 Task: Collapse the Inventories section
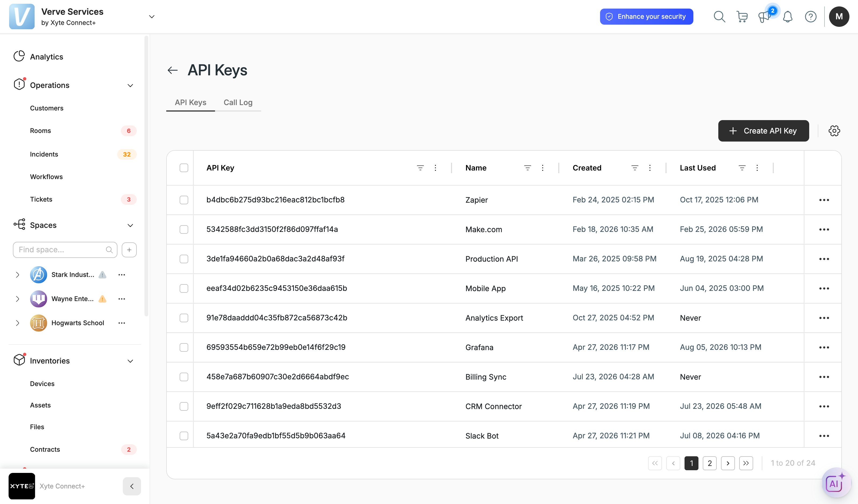tap(130, 361)
